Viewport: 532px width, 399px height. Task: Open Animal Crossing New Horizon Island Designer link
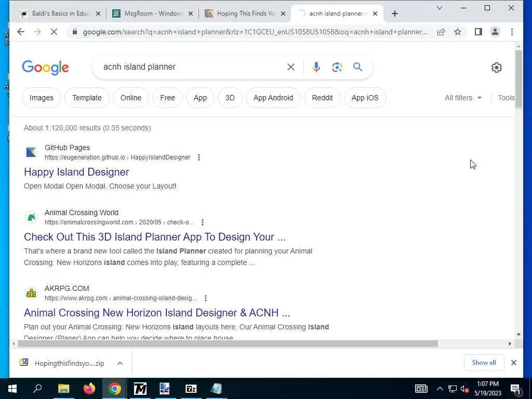tap(157, 312)
